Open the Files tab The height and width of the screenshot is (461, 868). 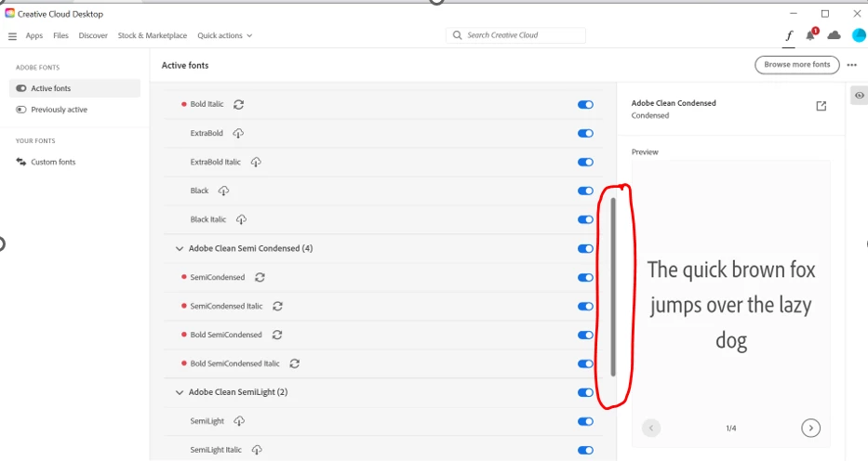coord(60,35)
